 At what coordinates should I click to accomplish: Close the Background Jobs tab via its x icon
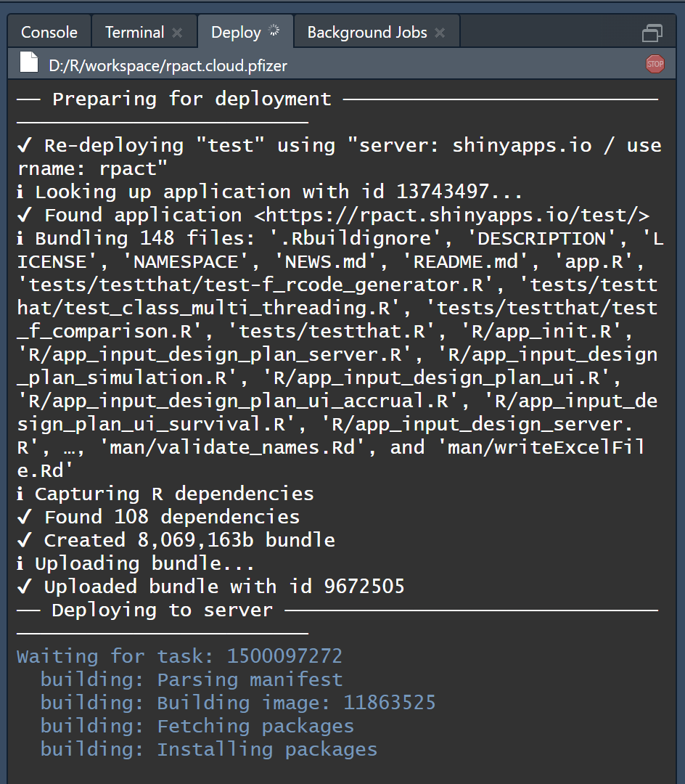tap(439, 32)
